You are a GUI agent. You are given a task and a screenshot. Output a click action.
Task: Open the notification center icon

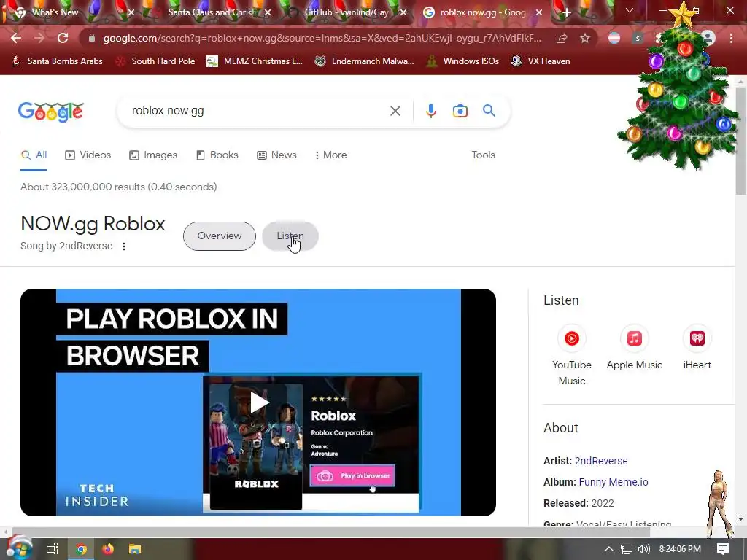(723, 549)
